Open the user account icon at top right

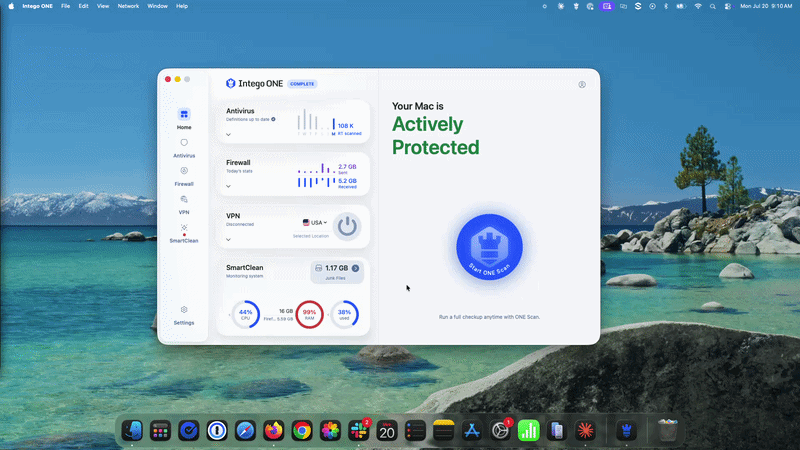[x=582, y=85]
